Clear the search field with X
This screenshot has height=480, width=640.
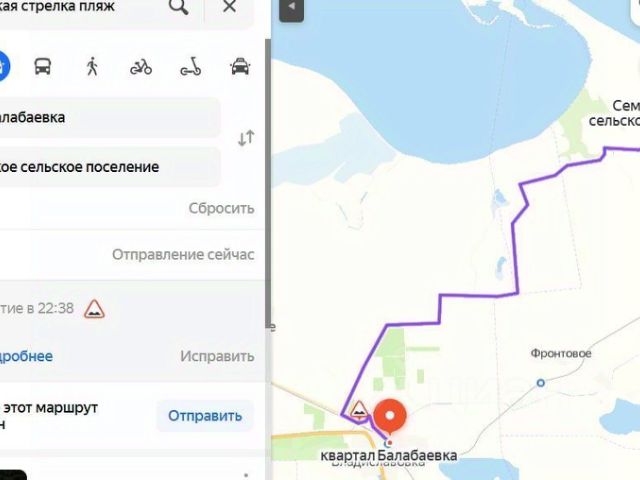pos(229,6)
